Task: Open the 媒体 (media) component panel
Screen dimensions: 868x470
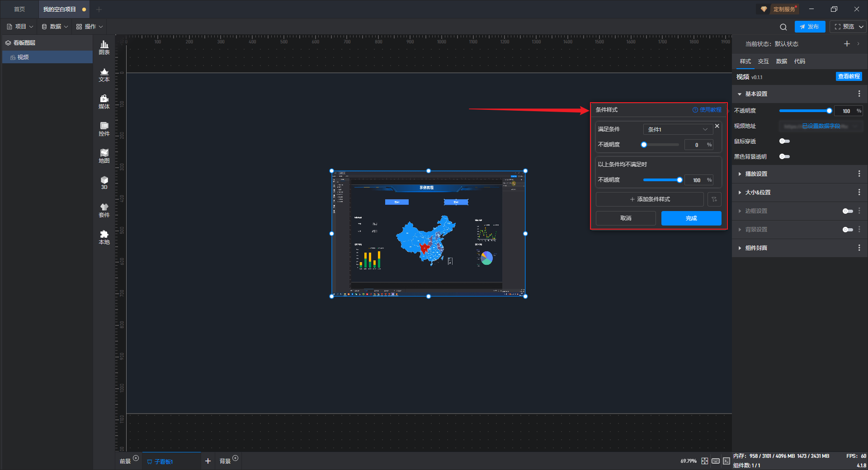Action: coord(104,102)
